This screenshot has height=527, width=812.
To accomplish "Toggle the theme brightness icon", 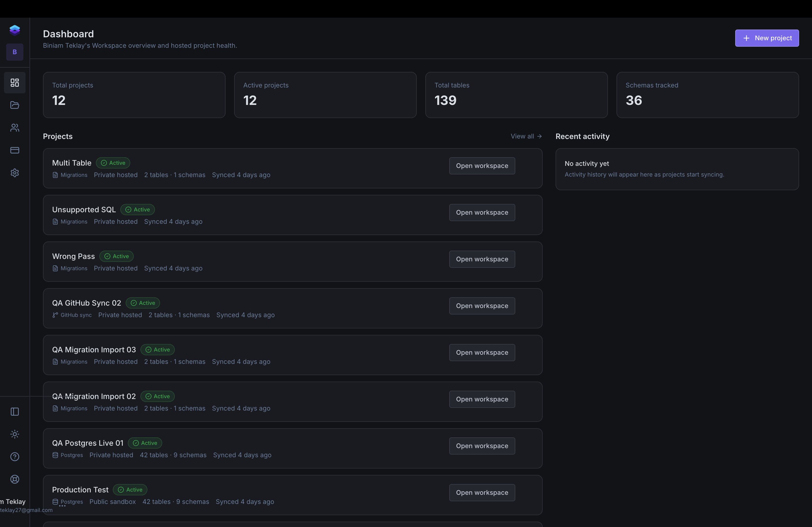I will tap(14, 434).
